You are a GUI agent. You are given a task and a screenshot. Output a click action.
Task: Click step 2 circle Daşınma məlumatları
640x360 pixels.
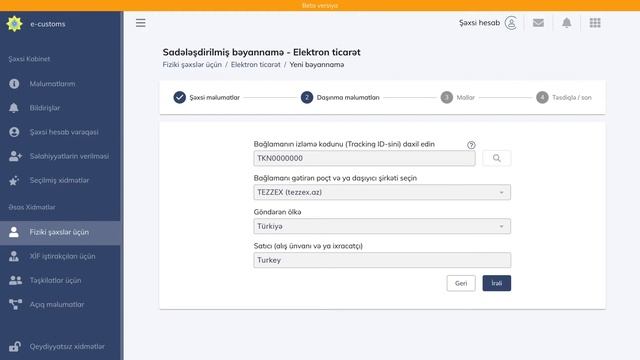click(x=307, y=97)
